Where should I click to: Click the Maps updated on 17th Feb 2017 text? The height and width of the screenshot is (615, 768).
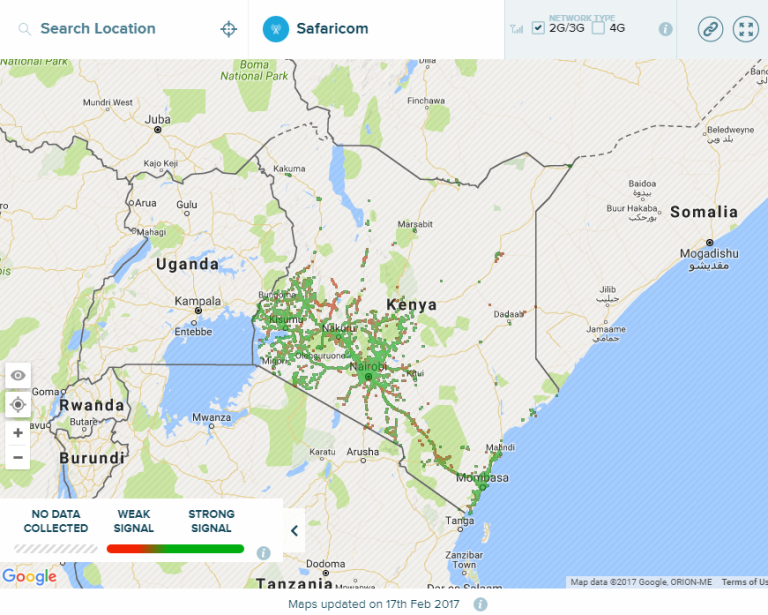point(374,604)
